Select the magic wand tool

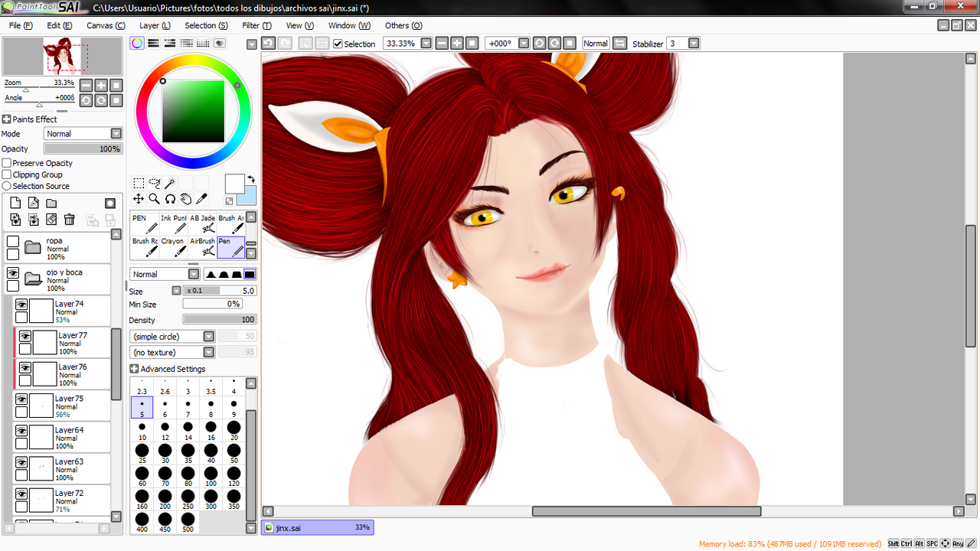coord(171,184)
